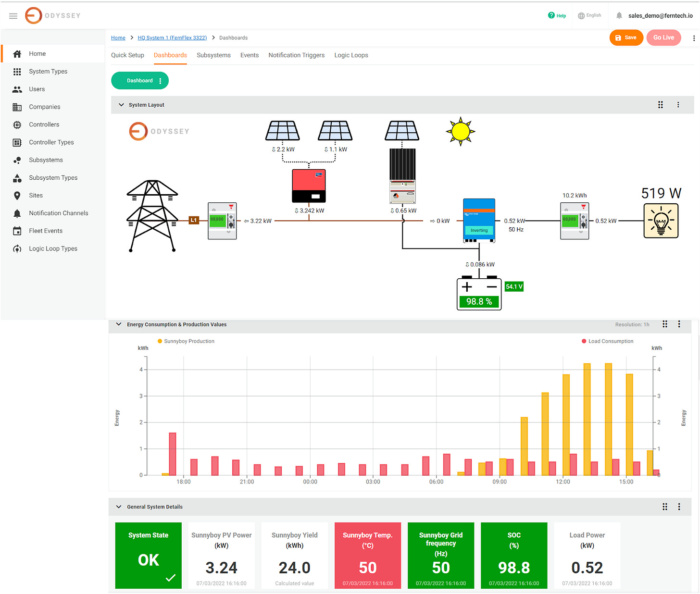Grab the System Layout drag handle icon
The image size is (700, 594).
tap(661, 105)
